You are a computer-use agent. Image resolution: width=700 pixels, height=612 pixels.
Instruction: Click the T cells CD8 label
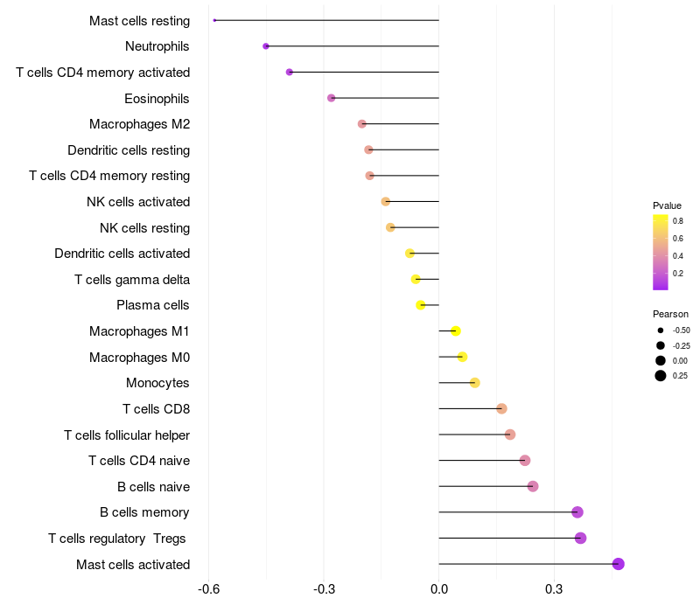[x=157, y=409]
